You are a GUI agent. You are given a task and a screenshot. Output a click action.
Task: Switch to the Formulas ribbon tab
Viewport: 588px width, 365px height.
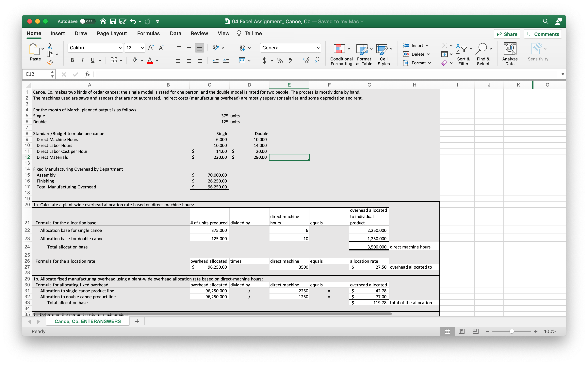(x=148, y=33)
